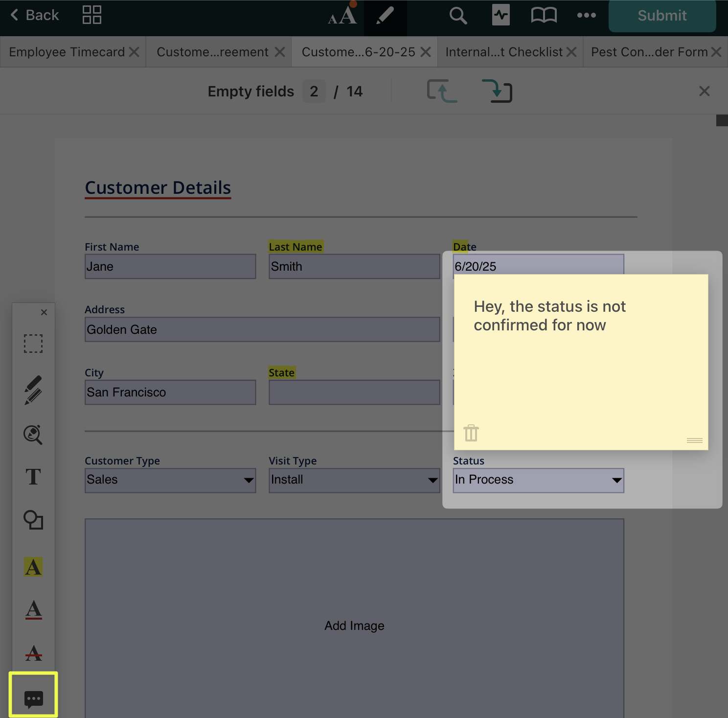This screenshot has height=718, width=728.
Task: Open the grid view of documents
Action: (91, 15)
